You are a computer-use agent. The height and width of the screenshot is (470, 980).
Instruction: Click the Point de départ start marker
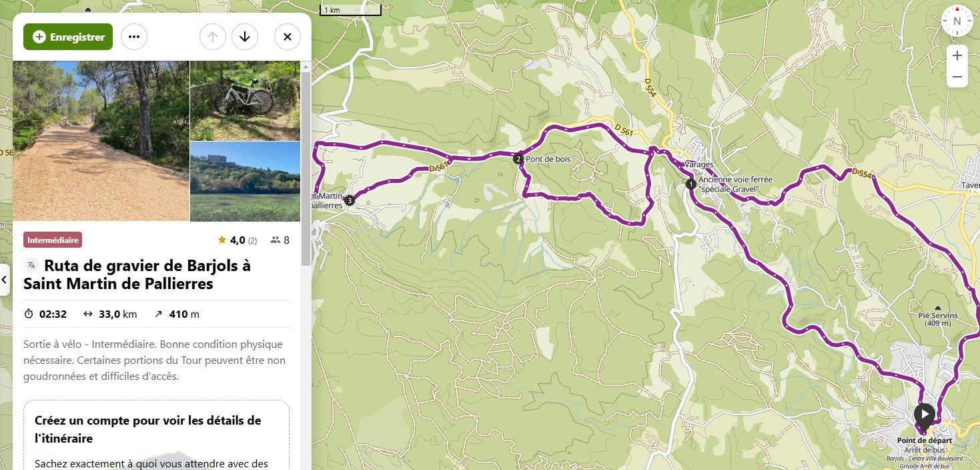coord(924,415)
